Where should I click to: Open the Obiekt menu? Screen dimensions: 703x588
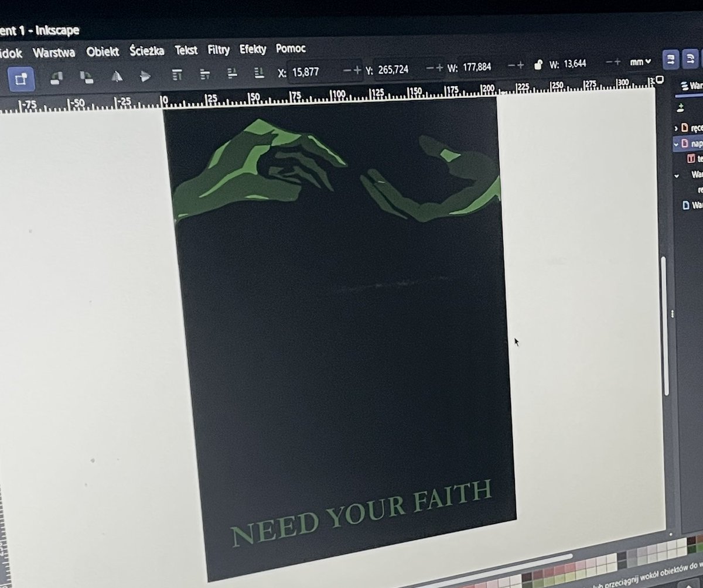tap(103, 52)
